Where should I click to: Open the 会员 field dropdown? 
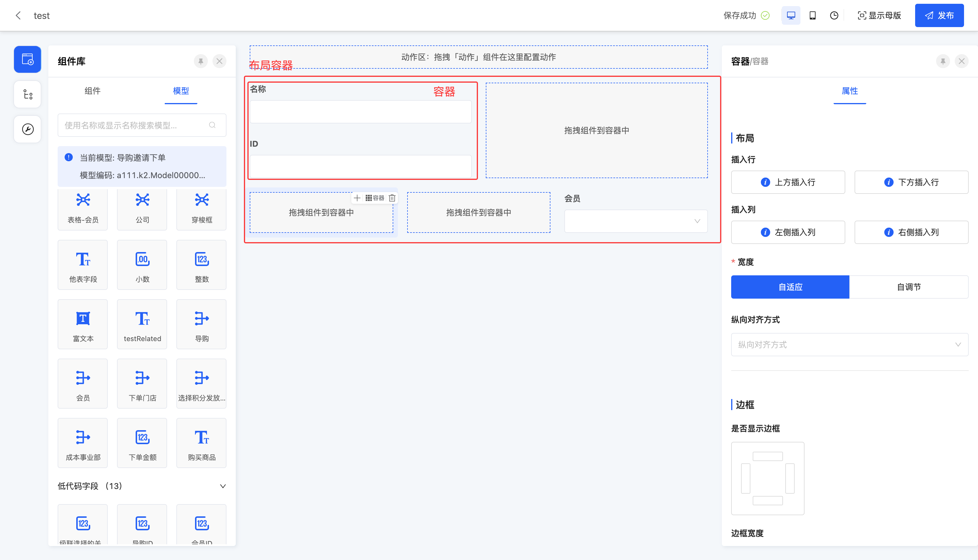pos(635,221)
